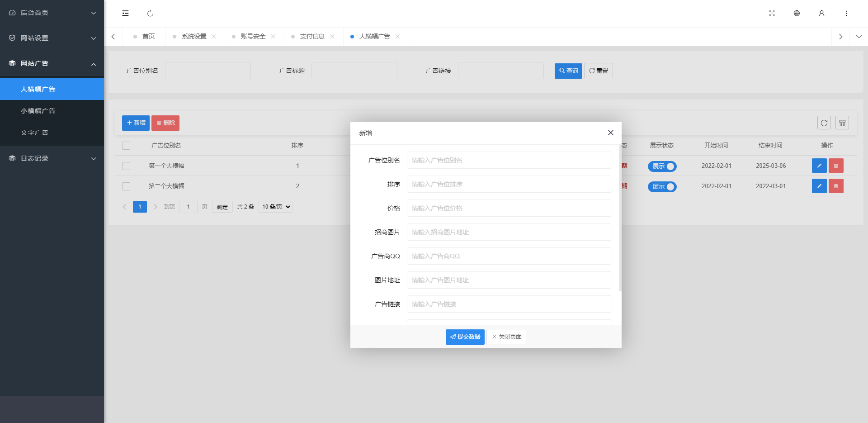The image size is (868, 423).
Task: Focus the 图片地址 input field
Action: coord(509,280)
